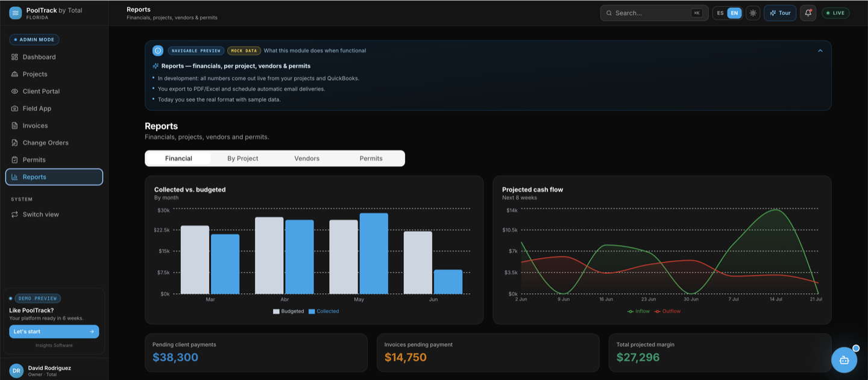Click the ⌘K shortcut badge in search

(697, 13)
